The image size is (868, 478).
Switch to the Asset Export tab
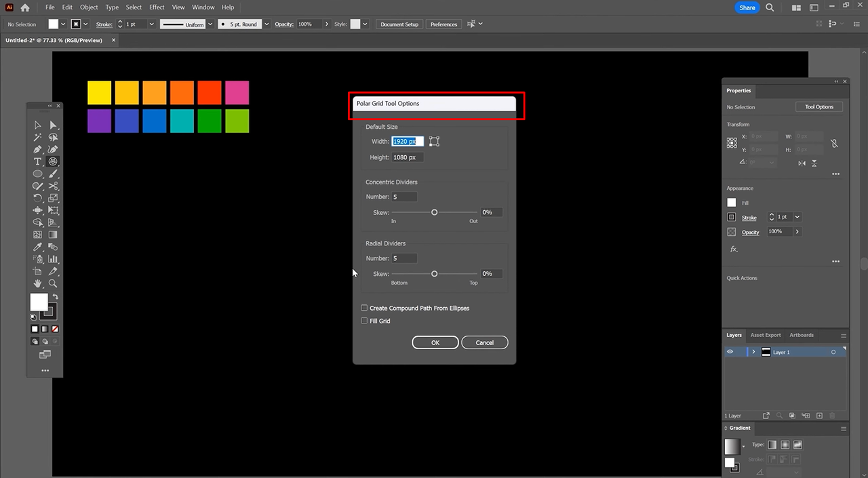(766, 335)
